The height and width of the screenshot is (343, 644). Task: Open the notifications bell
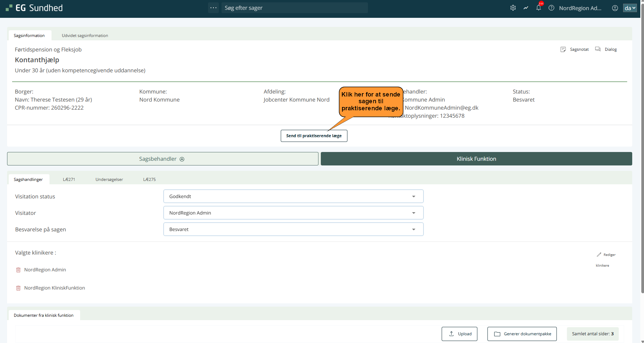(x=539, y=8)
